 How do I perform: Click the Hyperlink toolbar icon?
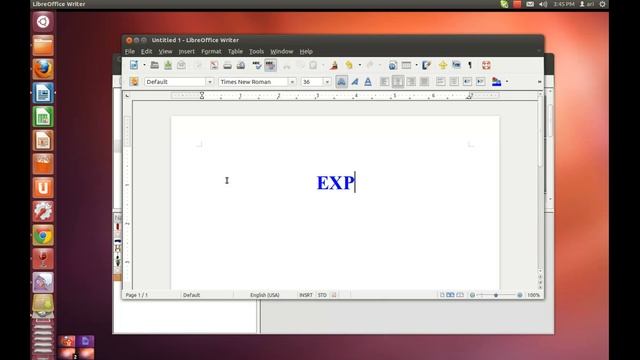(x=393, y=65)
